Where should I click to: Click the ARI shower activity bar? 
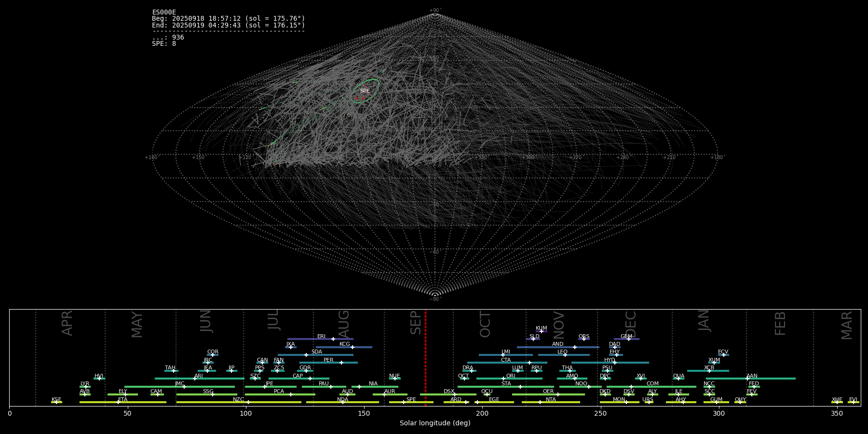click(x=199, y=379)
